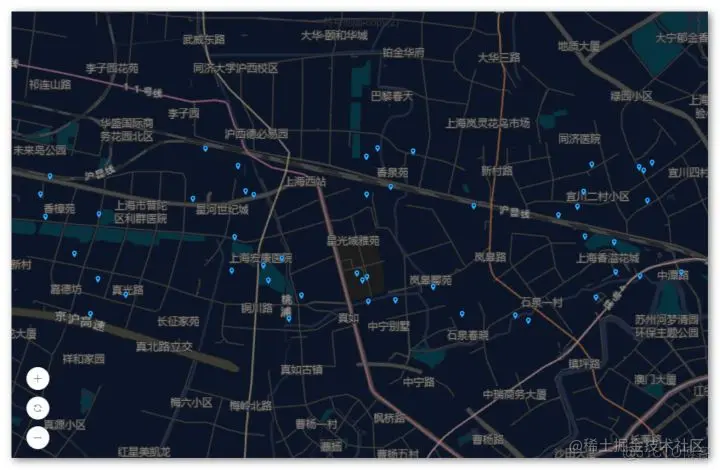This screenshot has width=720, height=470.
Task: Click the 宜川二村小区 label
Action: tap(597, 196)
